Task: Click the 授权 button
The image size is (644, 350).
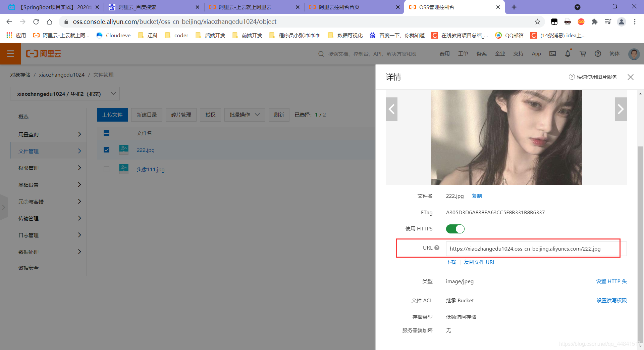Action: (210, 115)
